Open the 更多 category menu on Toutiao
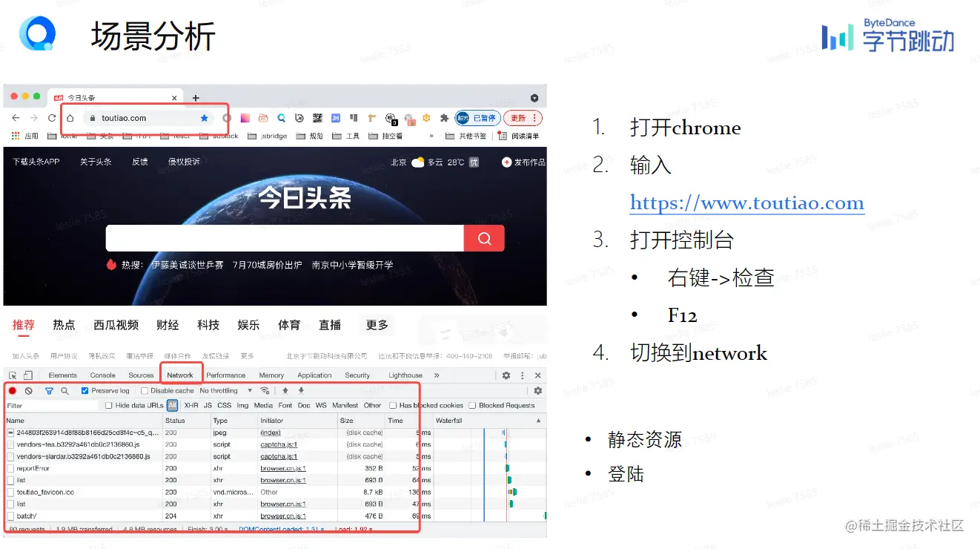This screenshot has width=980, height=549. 377,325
